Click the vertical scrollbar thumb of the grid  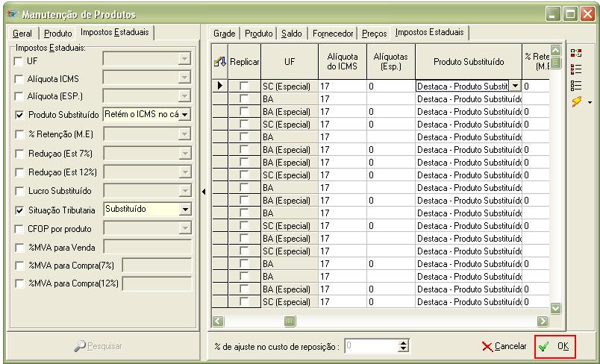tap(556, 62)
